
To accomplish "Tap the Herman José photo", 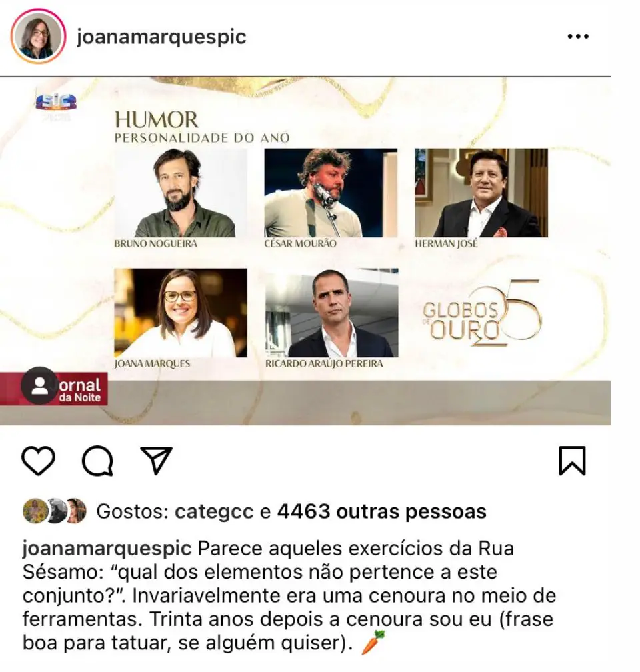I will coord(481,193).
